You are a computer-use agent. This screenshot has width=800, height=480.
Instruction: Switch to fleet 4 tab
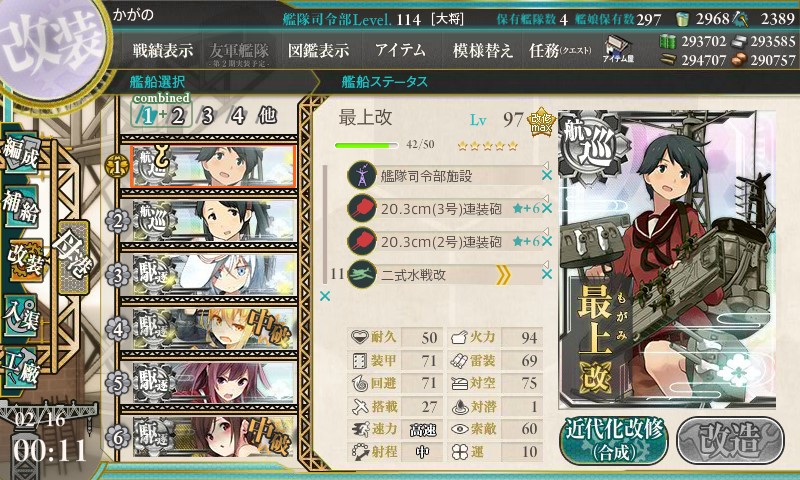237,116
